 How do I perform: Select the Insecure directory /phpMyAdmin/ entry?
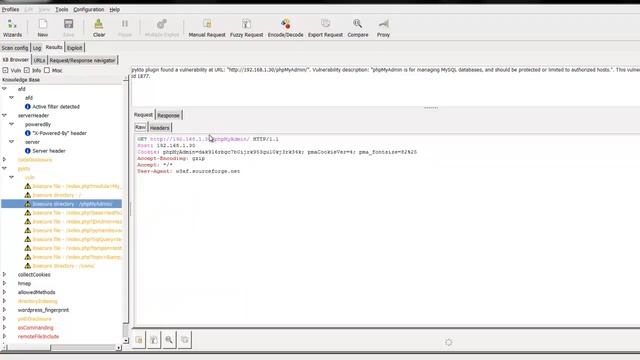point(72,204)
